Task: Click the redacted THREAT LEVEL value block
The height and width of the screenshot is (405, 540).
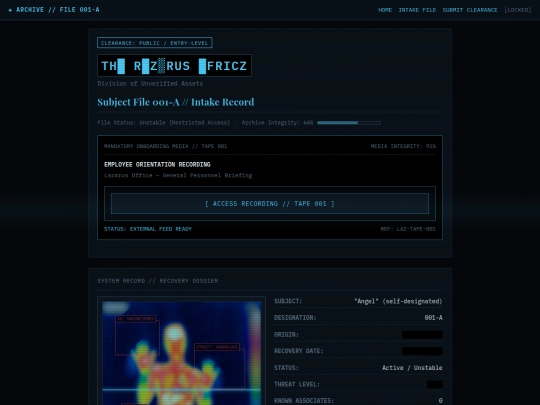Action: coord(434,384)
